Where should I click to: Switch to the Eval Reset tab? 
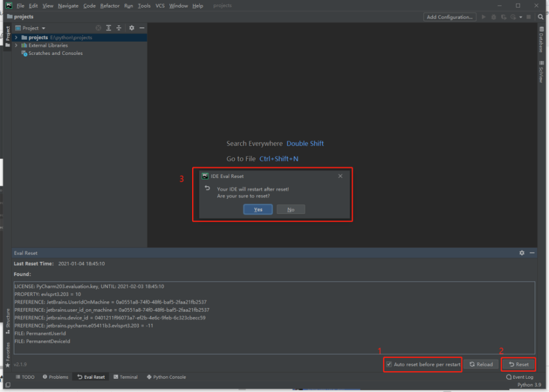[x=91, y=377]
